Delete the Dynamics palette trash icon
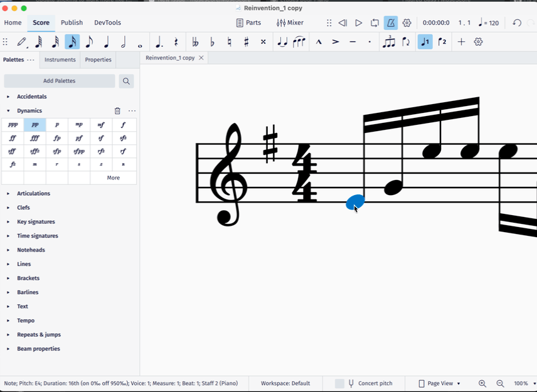 [x=117, y=110]
